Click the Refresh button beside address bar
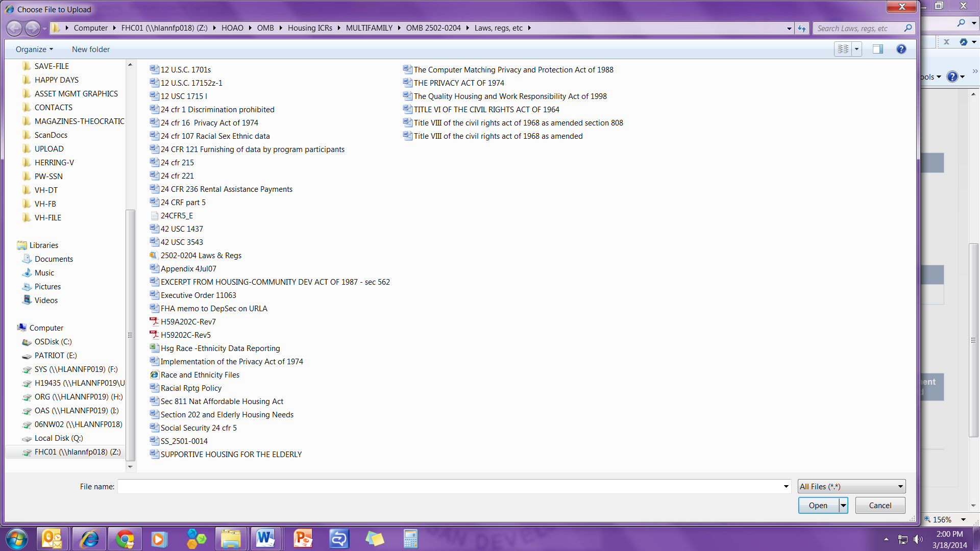 [802, 28]
